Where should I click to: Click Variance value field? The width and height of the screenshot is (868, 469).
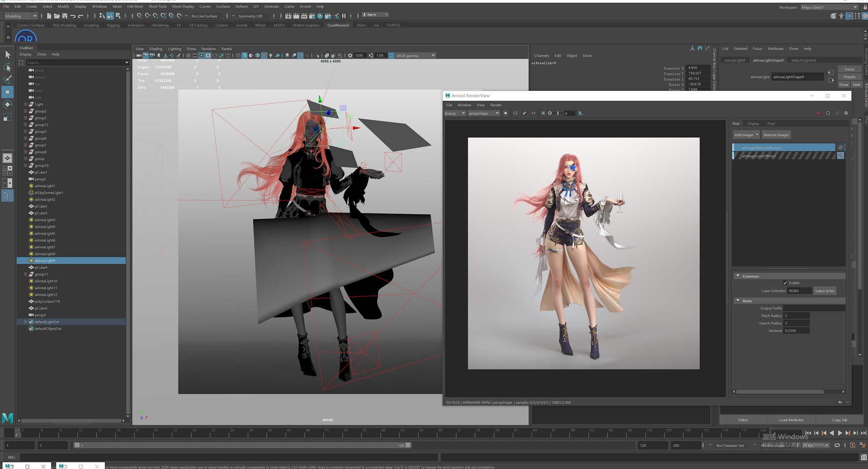coord(797,331)
